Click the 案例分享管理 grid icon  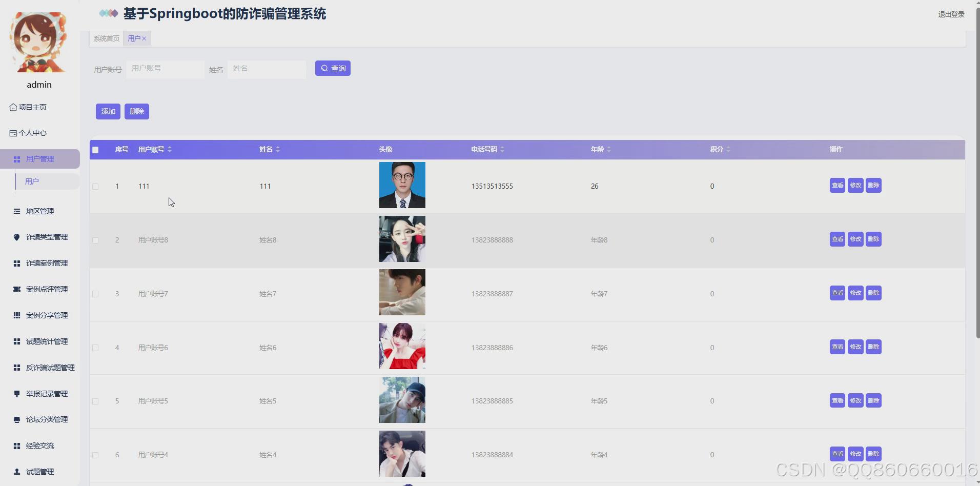tap(17, 315)
